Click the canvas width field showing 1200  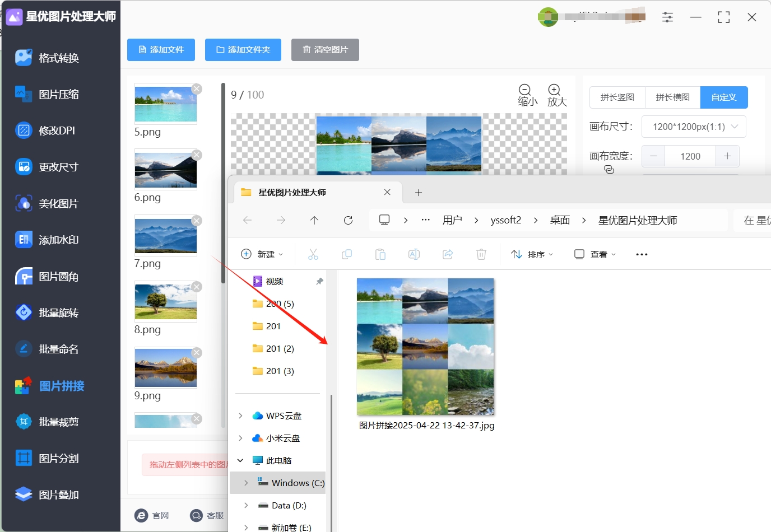690,156
